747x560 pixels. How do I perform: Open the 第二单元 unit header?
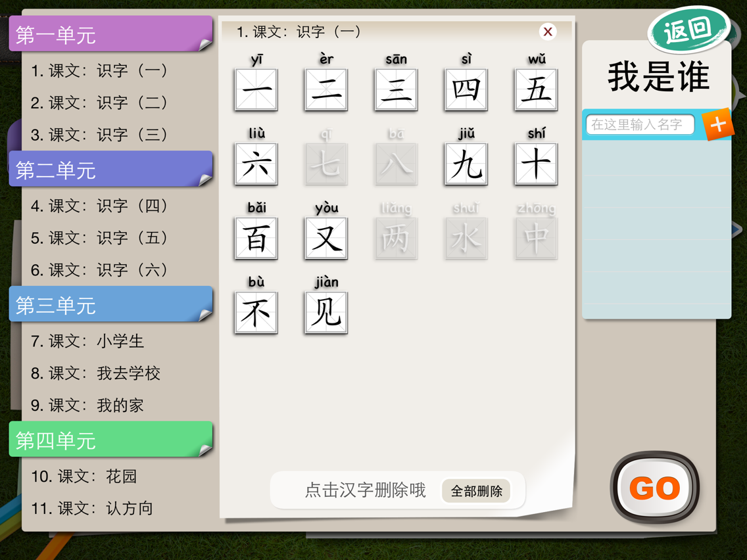(110, 169)
